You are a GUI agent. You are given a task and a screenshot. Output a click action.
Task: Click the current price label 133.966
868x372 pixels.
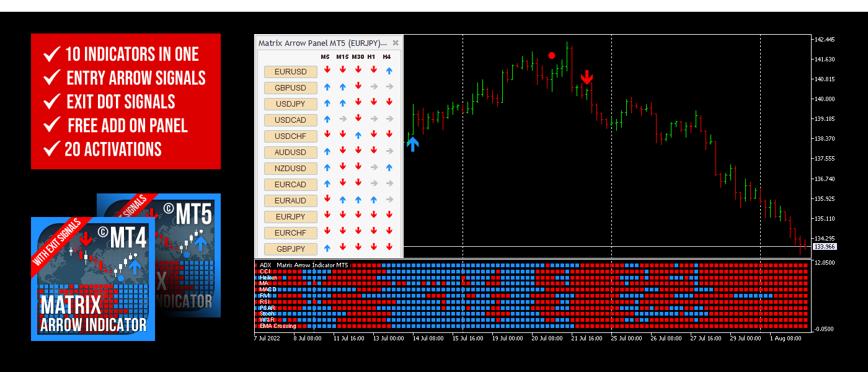tap(824, 247)
